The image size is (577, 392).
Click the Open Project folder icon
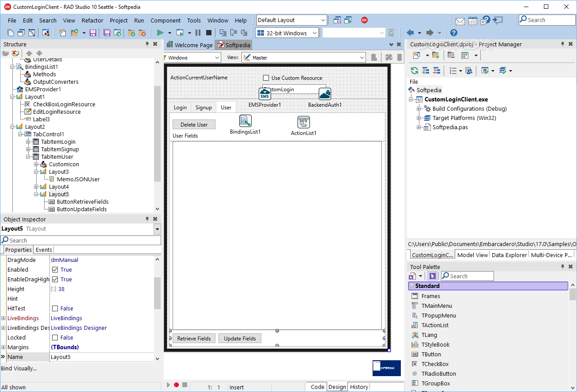[74, 33]
